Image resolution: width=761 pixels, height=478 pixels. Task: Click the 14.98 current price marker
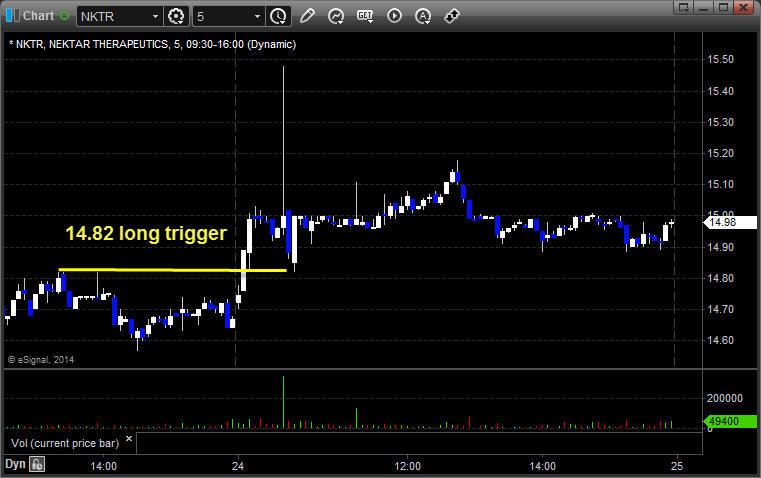pos(730,222)
